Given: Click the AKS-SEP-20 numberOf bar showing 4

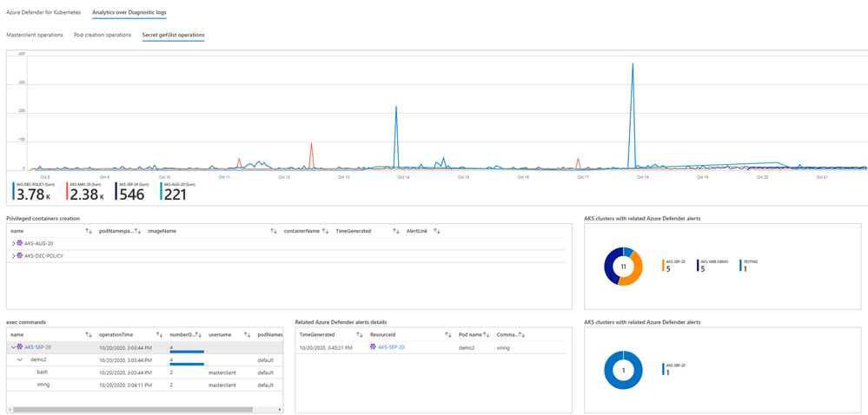Looking at the screenshot, I should 187,352.
